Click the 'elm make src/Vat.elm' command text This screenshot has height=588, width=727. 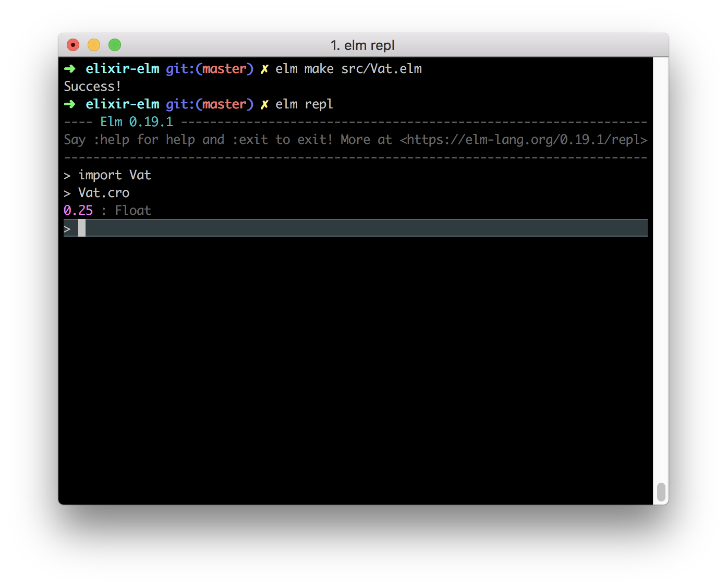point(348,69)
